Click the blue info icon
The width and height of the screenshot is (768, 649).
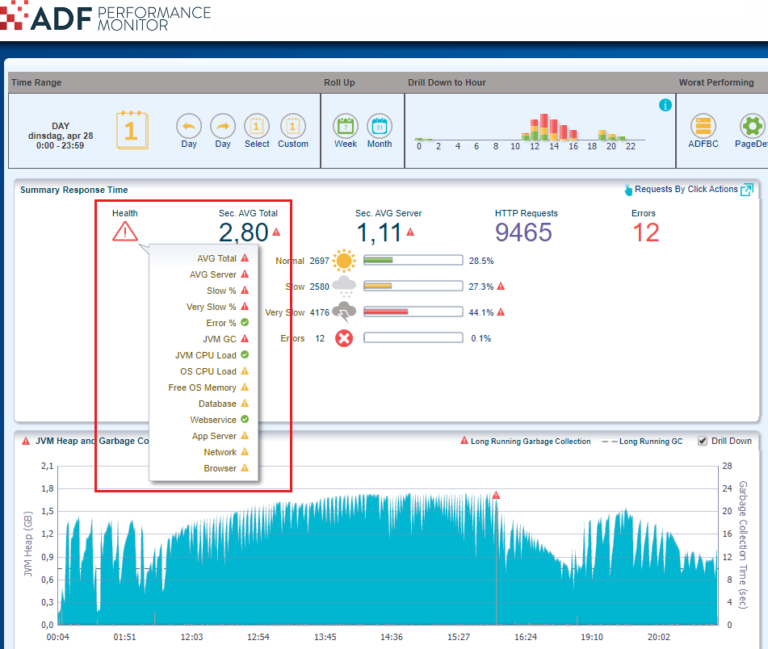click(x=665, y=105)
